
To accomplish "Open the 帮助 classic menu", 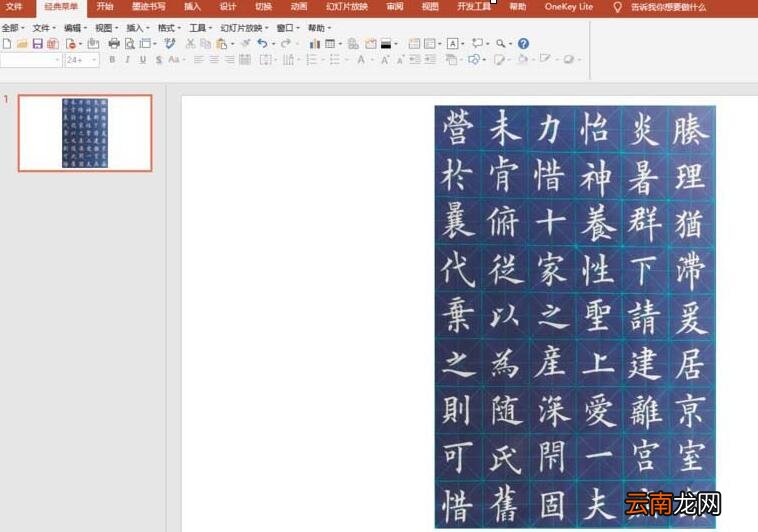I will pyautogui.click(x=320, y=29).
